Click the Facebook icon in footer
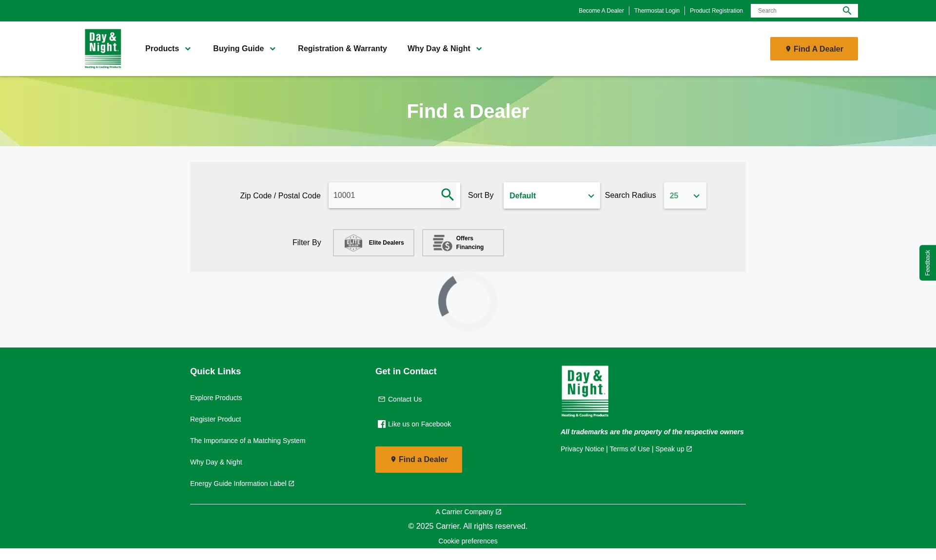The height and width of the screenshot is (560, 936). click(382, 424)
